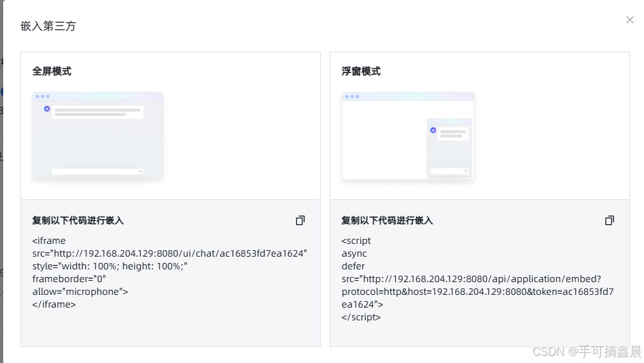
Task: Click the allow="microphone"> line
Action: point(80,292)
